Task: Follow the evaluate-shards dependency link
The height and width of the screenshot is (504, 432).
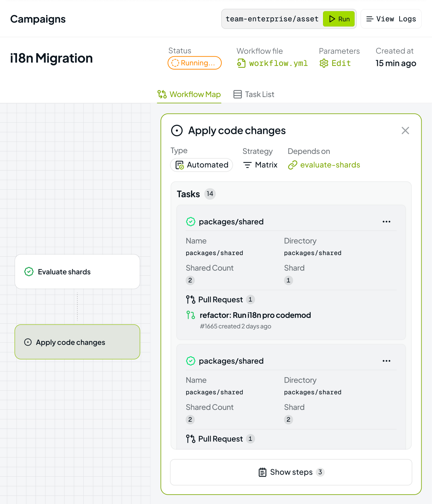Action: pos(330,165)
